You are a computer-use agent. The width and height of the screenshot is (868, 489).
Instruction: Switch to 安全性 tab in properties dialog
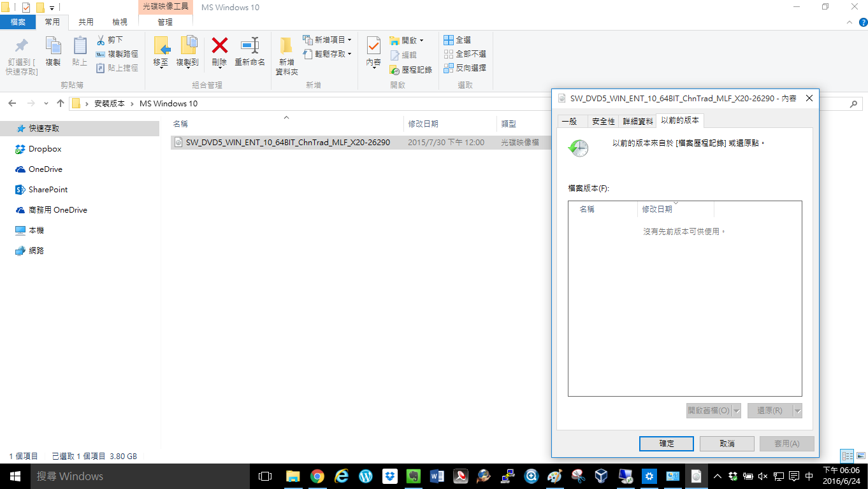tap(604, 121)
